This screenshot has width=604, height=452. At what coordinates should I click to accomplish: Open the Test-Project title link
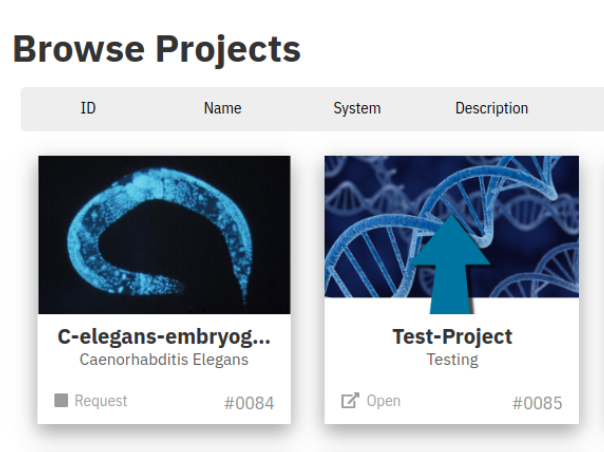452,337
